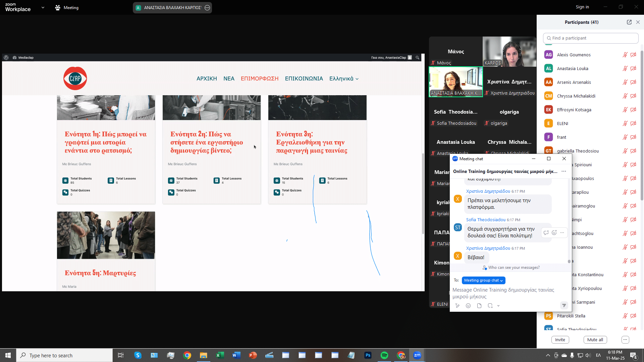Click the Mute all button
The height and width of the screenshot is (362, 644).
(595, 340)
